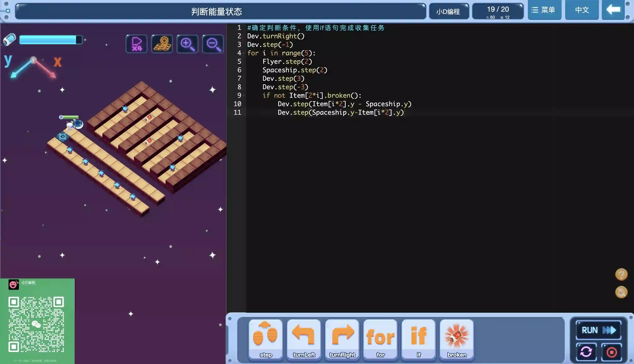Toggle the sound mute bell icon

(621, 292)
